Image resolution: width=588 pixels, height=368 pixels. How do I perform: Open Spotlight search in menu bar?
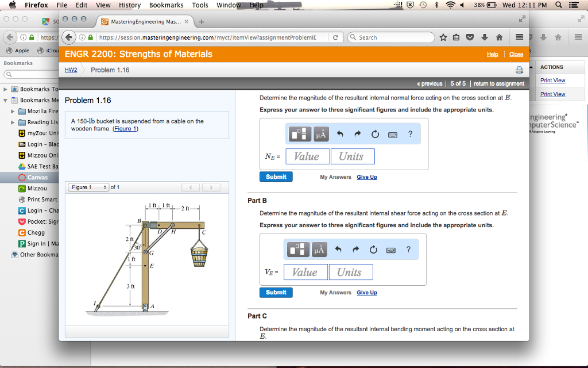click(558, 5)
